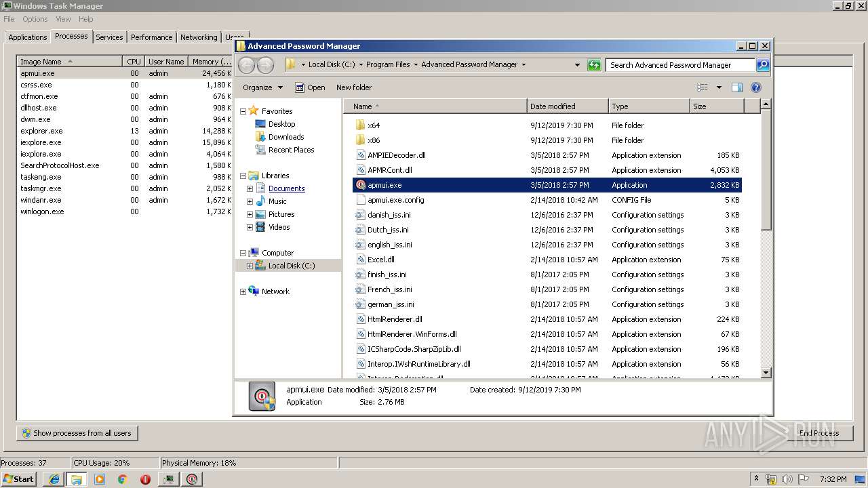Image resolution: width=868 pixels, height=488 pixels.
Task: Expand Local Disk (C:) tree node
Action: (x=250, y=266)
